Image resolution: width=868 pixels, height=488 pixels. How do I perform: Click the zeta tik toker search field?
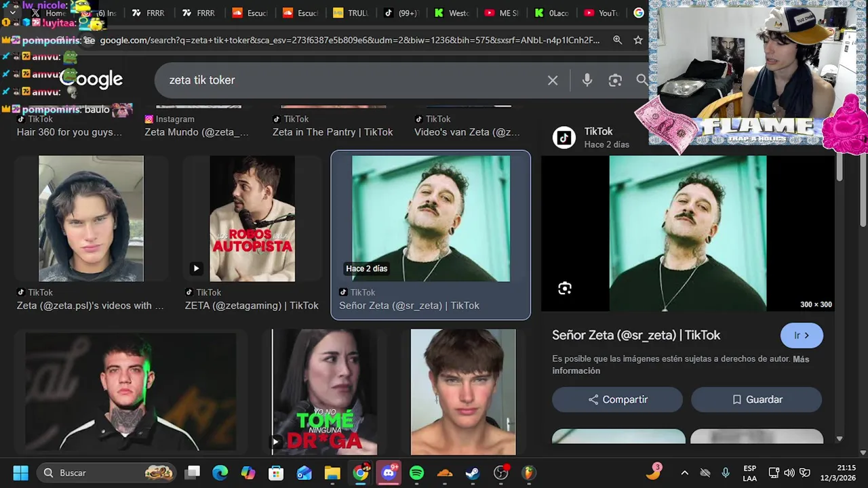coord(353,80)
